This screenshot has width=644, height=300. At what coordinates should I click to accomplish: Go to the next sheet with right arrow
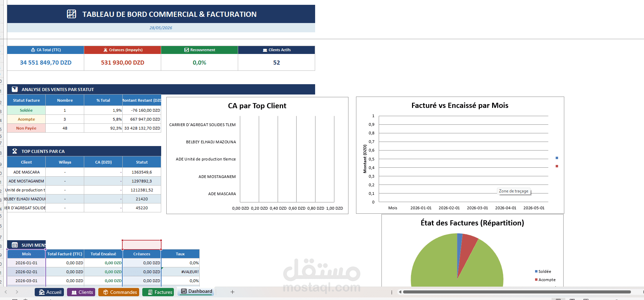[17, 292]
